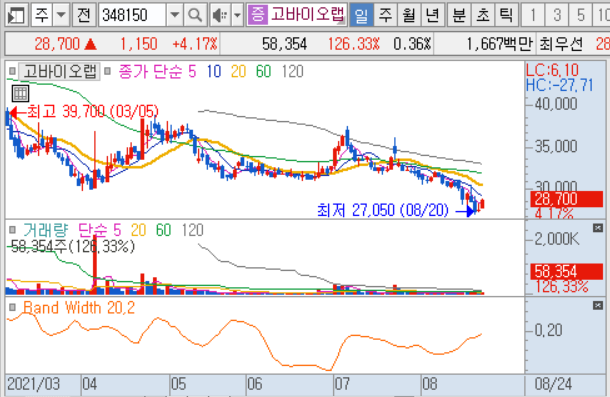The image size is (610, 397).
Task: Toggle the Band Width indicator marker
Action: (12, 307)
